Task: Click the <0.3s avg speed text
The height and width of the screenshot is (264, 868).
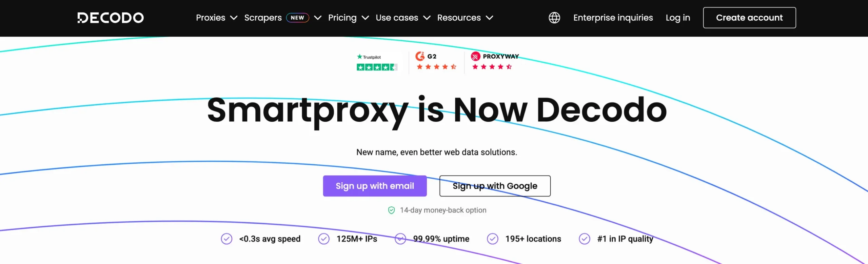Action: [x=270, y=239]
